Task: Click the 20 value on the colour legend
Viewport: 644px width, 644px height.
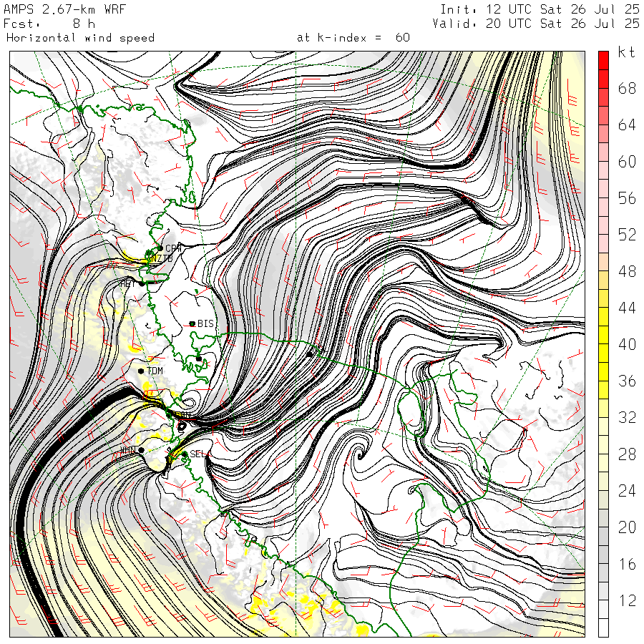Action: pyautogui.click(x=627, y=527)
